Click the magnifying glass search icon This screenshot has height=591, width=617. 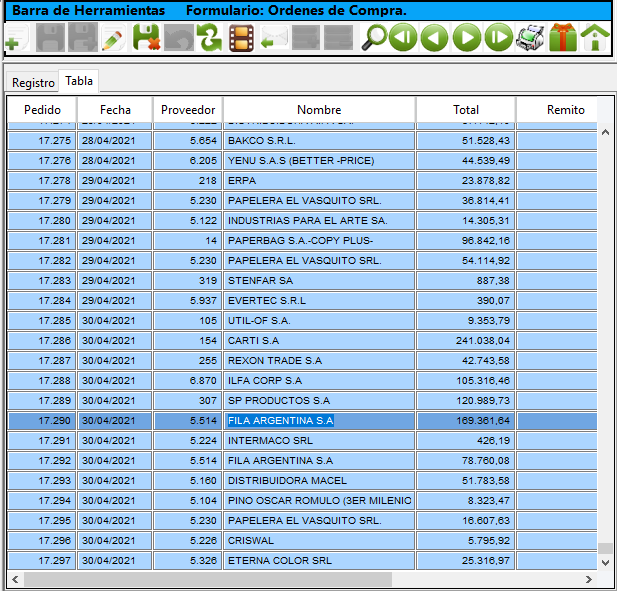[374, 38]
